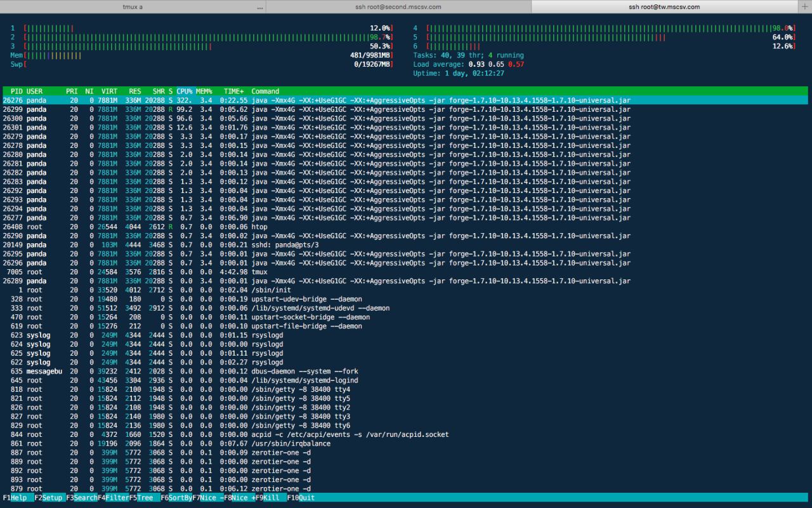The height and width of the screenshot is (508, 812).
Task: Sort by the VIRT column header
Action: (x=109, y=91)
